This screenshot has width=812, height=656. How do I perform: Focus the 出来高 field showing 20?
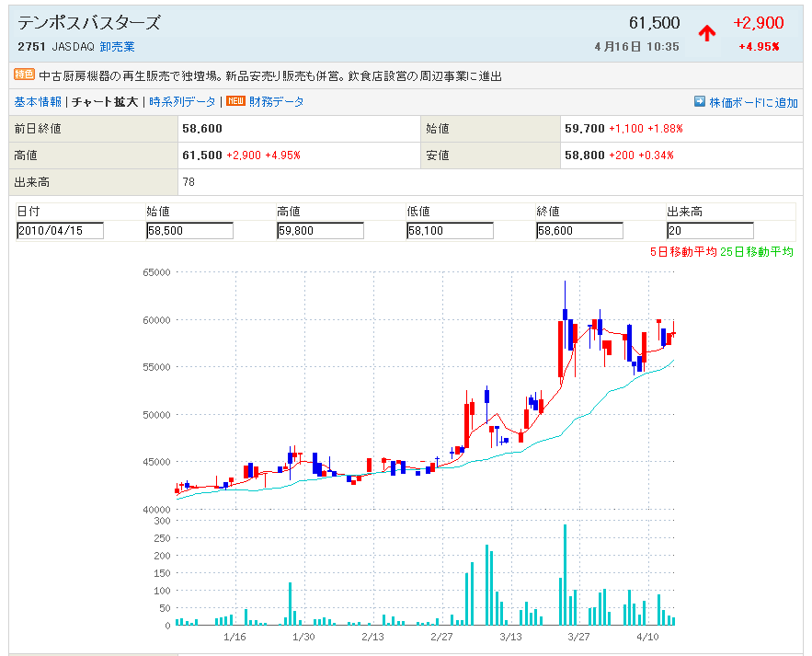pos(710,231)
